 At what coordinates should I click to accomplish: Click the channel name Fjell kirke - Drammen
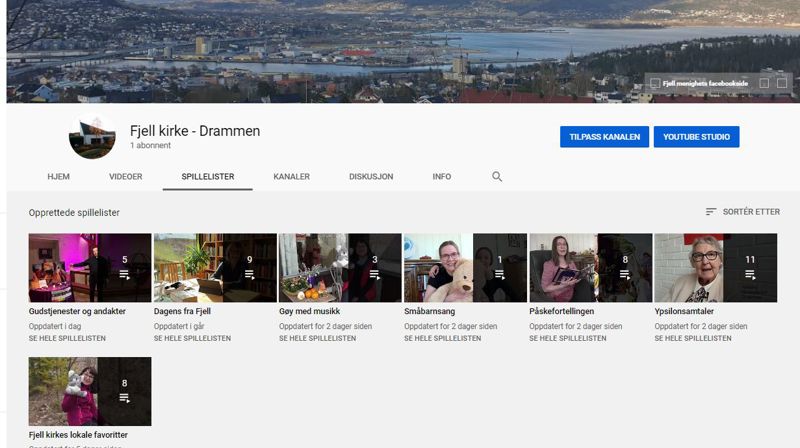[195, 131]
